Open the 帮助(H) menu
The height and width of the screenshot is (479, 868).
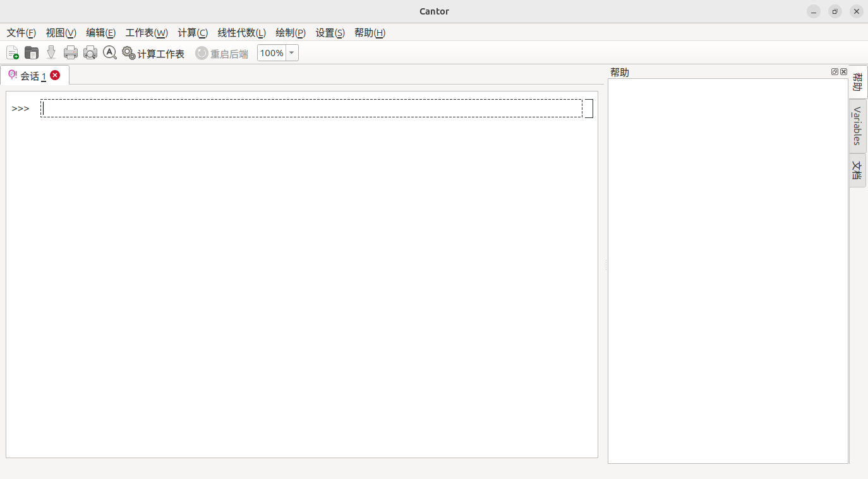click(370, 33)
